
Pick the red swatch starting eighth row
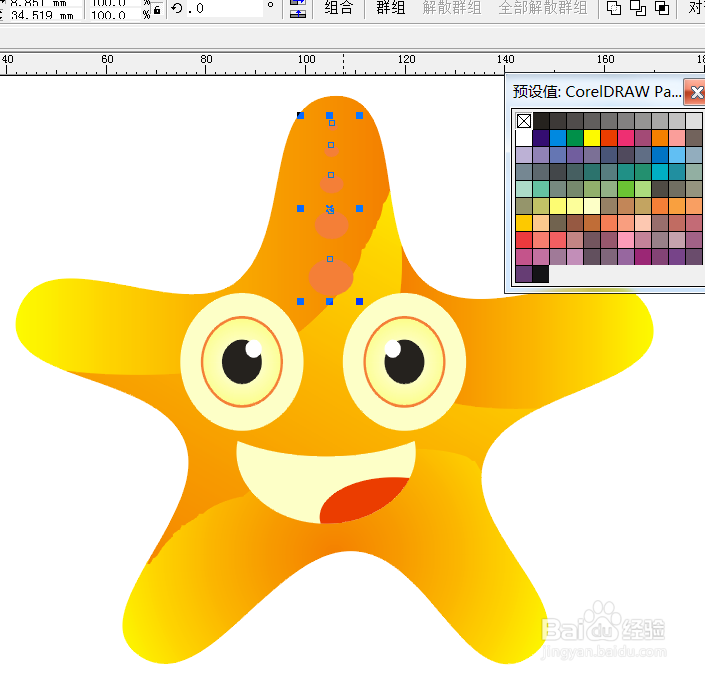(x=524, y=240)
